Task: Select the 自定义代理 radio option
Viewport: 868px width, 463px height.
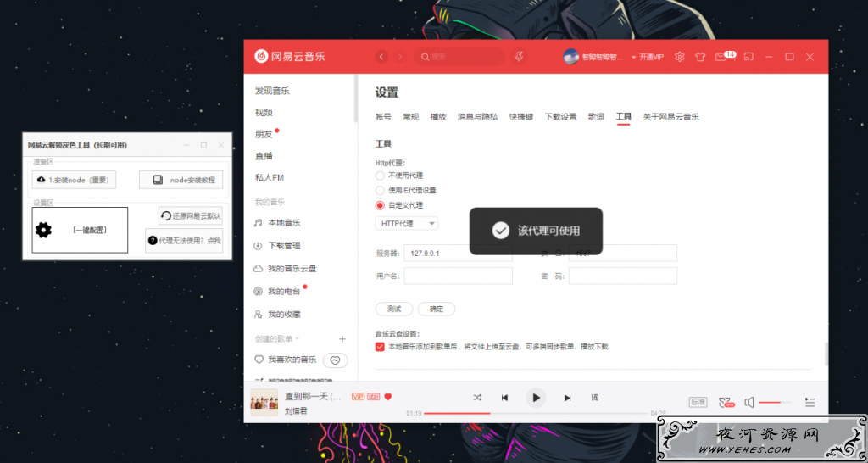Action: pyautogui.click(x=380, y=205)
